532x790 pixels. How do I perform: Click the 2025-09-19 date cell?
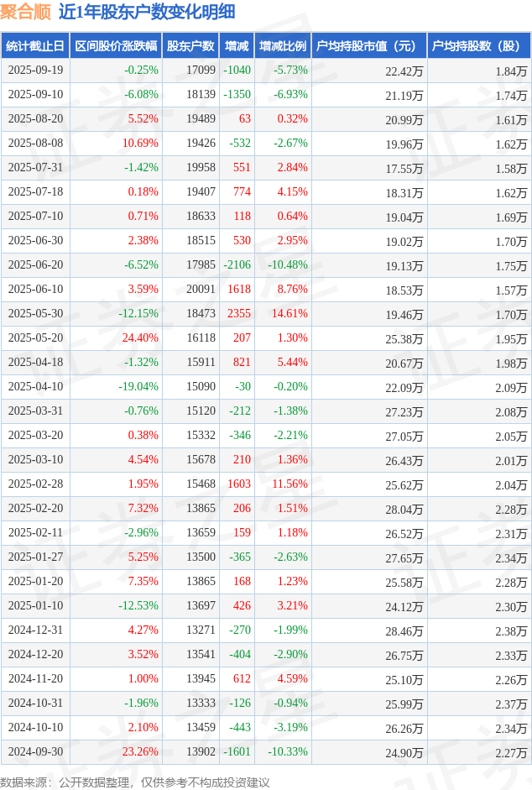click(x=35, y=71)
